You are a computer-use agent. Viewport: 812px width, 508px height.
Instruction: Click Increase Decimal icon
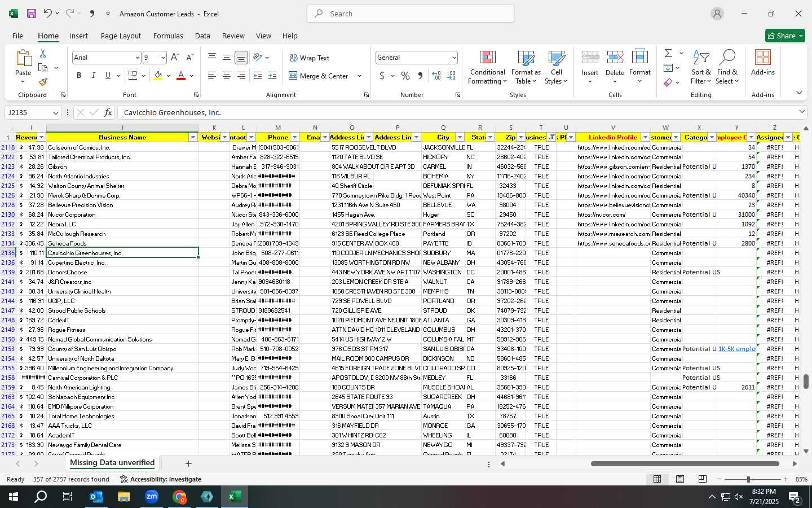(436, 76)
